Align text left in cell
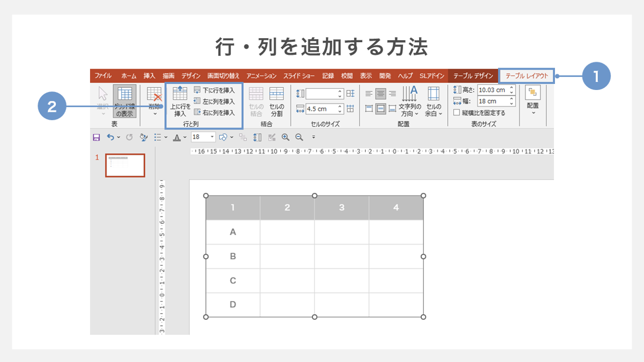Viewport: 644px width, 362px height. pyautogui.click(x=369, y=94)
